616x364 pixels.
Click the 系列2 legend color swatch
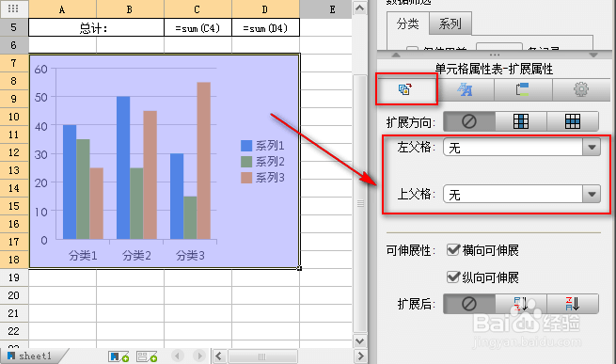(x=246, y=162)
